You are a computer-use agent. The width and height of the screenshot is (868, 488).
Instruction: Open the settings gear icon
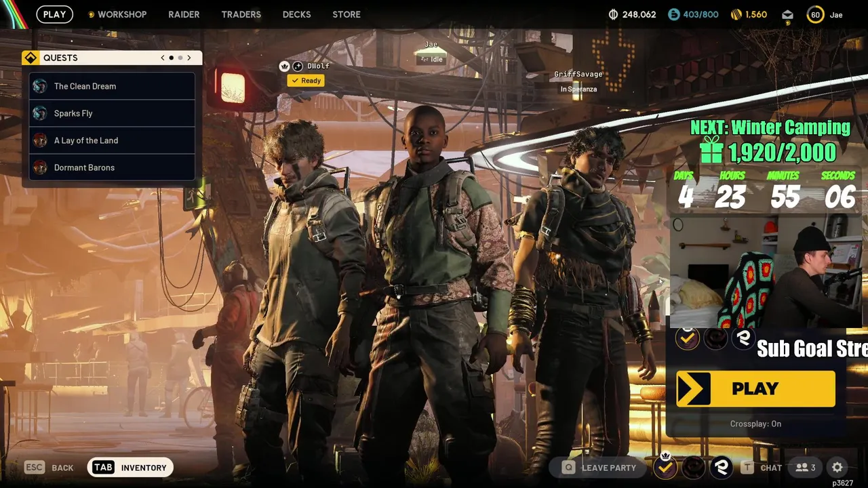pos(837,467)
